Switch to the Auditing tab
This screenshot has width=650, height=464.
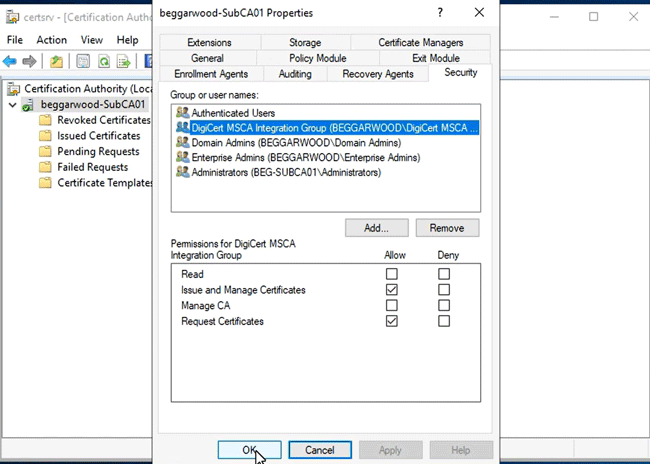coord(294,74)
